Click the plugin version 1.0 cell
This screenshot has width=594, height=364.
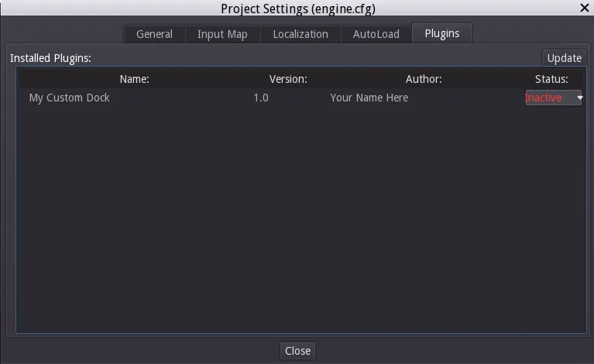pos(261,98)
